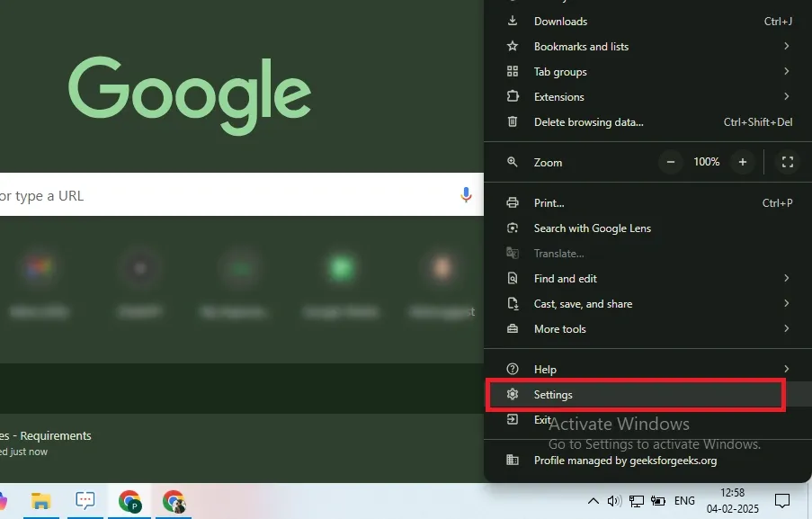Open Bookmarks and lists submenu
Screen dimensions: 812x519
647,47
